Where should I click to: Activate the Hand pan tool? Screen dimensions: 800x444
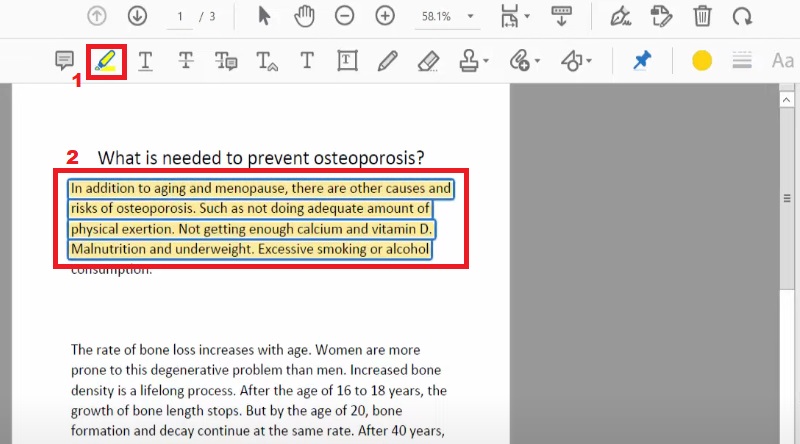click(x=304, y=16)
